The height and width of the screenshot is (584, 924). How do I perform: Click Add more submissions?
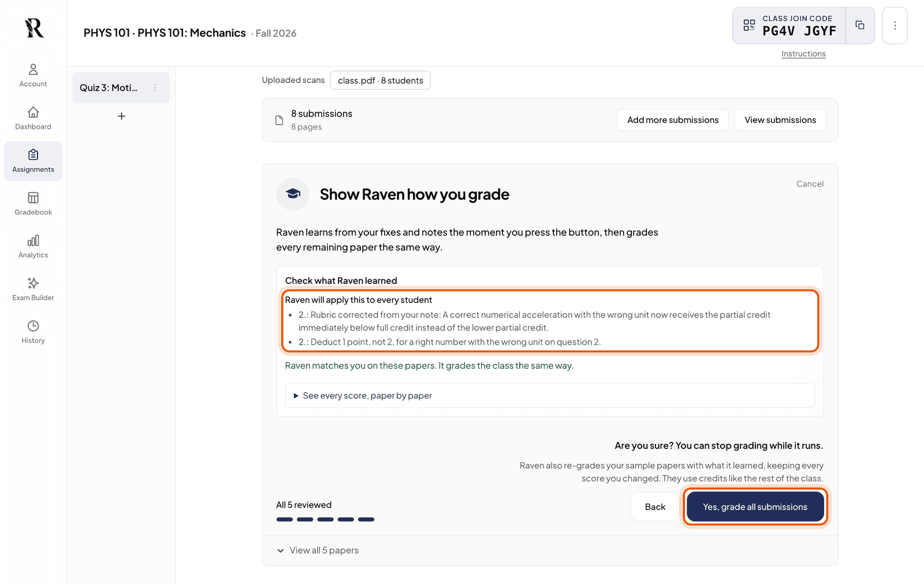(x=673, y=120)
